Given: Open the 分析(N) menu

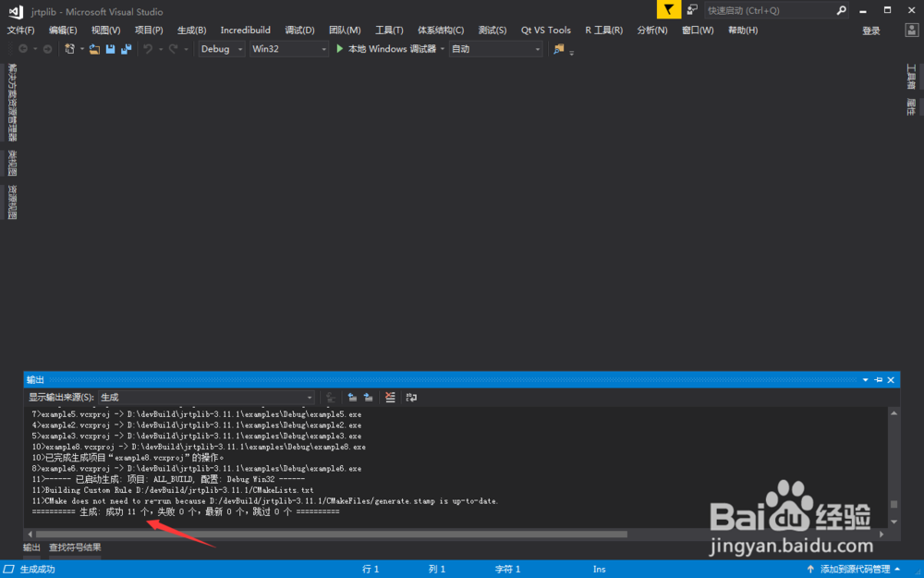Looking at the screenshot, I should pos(651,31).
